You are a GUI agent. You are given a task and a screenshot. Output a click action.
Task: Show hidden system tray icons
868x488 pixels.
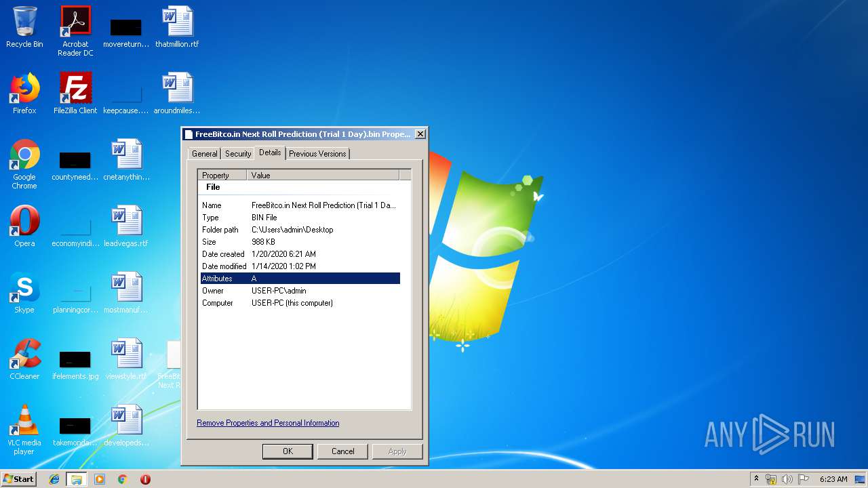coord(756,479)
